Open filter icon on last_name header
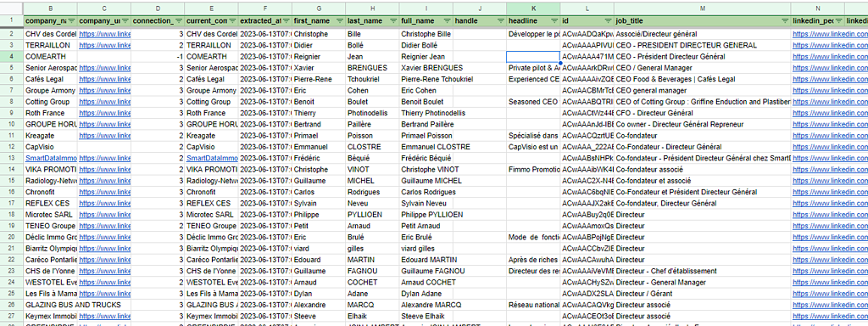Image resolution: width=868 pixels, height=326 pixels. pos(393,21)
